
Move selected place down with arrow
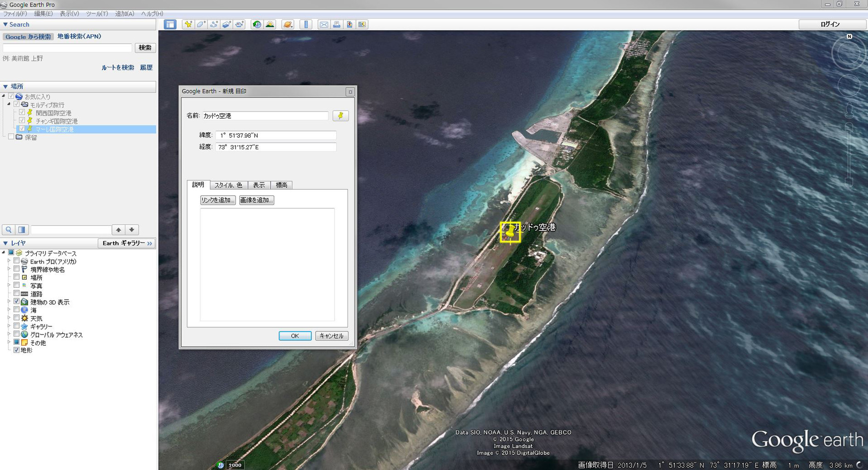132,229
